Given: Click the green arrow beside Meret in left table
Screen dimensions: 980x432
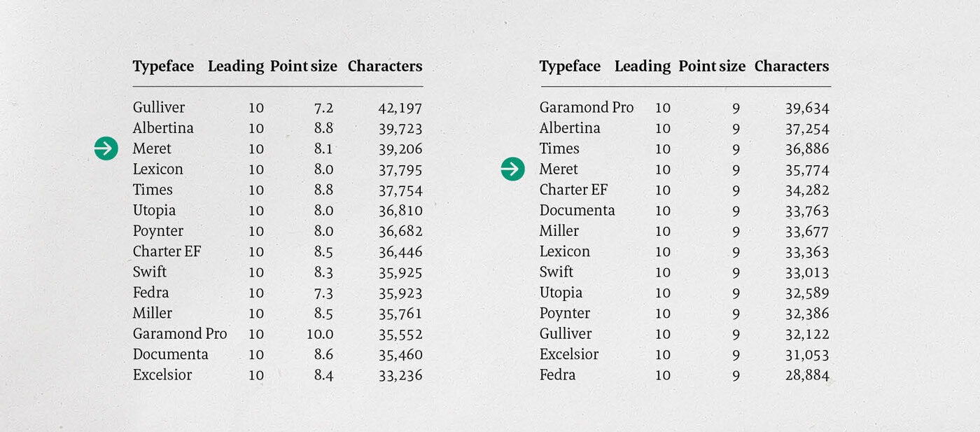Looking at the screenshot, I should tap(106, 148).
